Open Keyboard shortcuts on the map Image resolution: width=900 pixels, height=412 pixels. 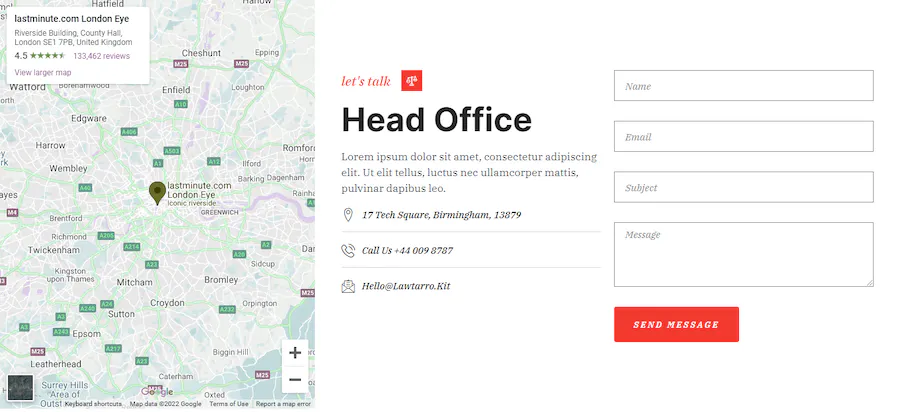pos(93,404)
